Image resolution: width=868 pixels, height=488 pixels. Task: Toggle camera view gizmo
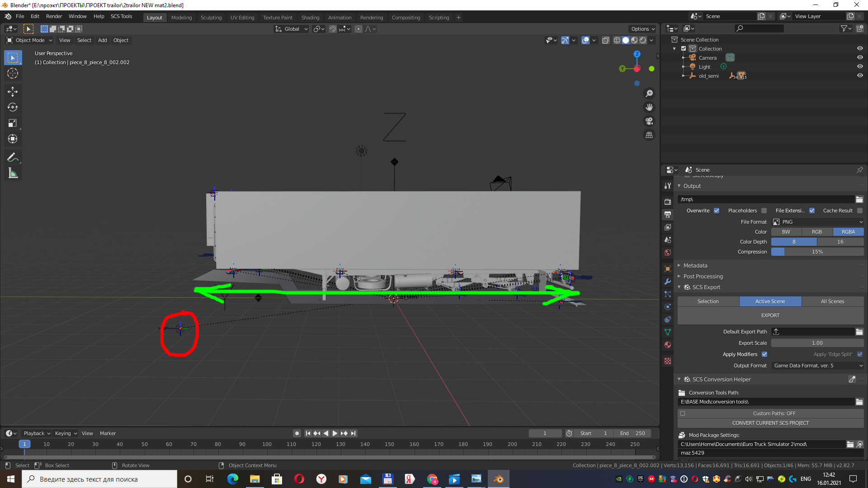click(x=649, y=121)
